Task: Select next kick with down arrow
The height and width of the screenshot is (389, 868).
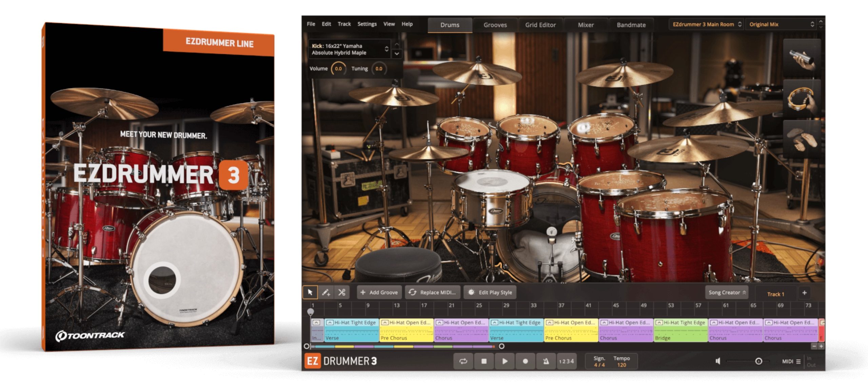Action: coord(397,54)
